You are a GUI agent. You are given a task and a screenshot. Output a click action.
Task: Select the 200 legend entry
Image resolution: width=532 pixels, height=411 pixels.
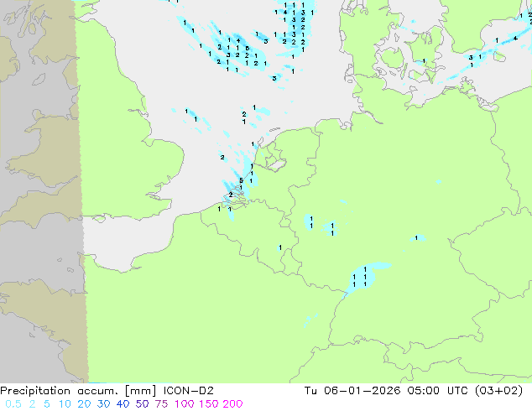pyautogui.click(x=232, y=404)
